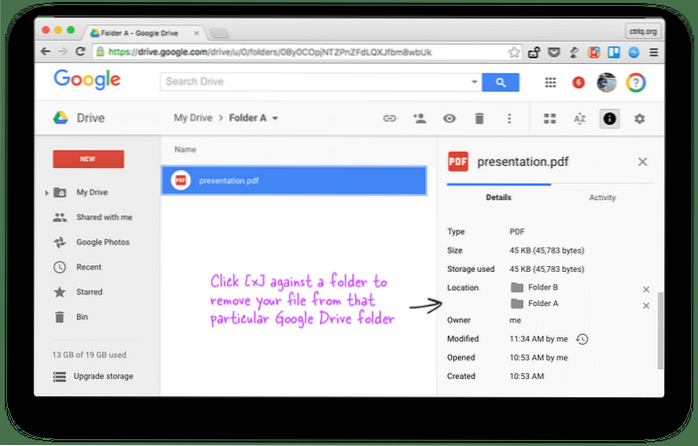Open the search options dropdown arrow
Viewport: 698px width, 446px height.
click(473, 81)
